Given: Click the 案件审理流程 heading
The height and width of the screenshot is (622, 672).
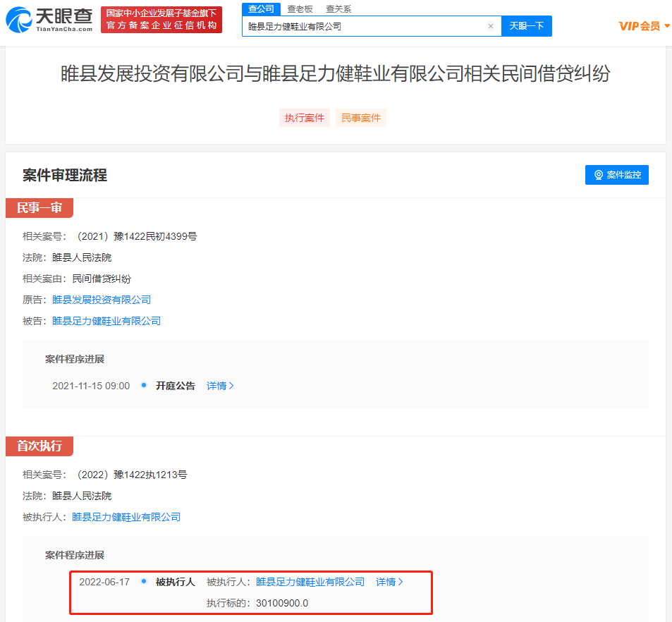Looking at the screenshot, I should 65,175.
